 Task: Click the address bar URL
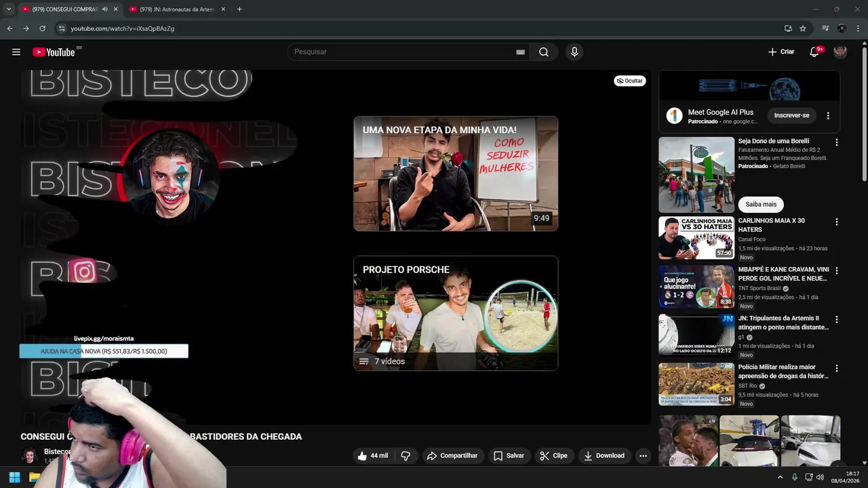point(123,28)
